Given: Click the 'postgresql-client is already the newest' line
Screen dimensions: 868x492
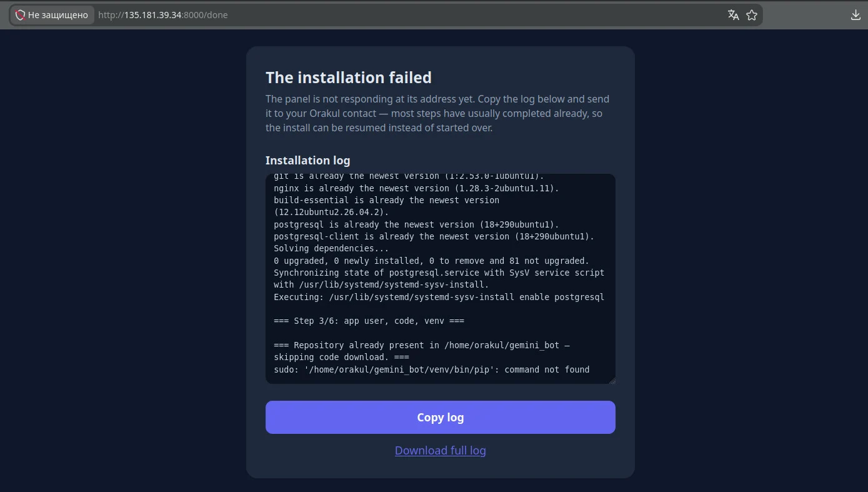Looking at the screenshot, I should [x=434, y=236].
